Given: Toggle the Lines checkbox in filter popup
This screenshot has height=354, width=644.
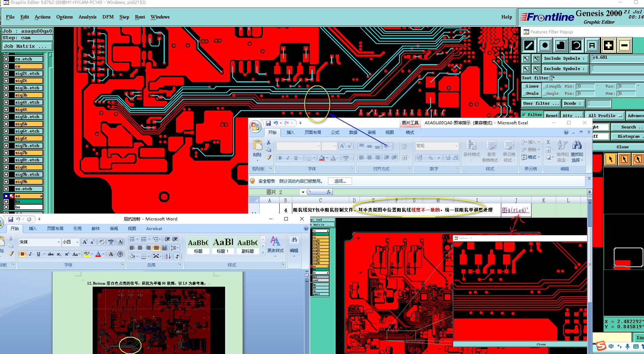Looking at the screenshot, I should tap(524, 87).
